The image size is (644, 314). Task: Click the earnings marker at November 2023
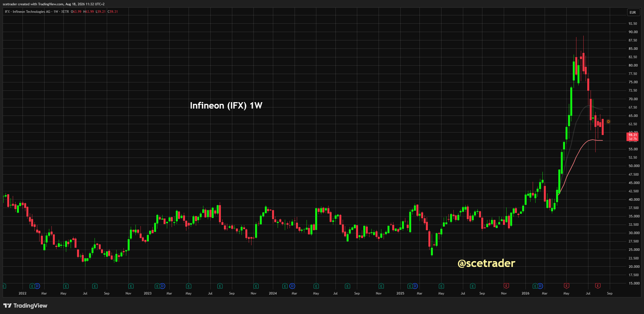pos(256,286)
